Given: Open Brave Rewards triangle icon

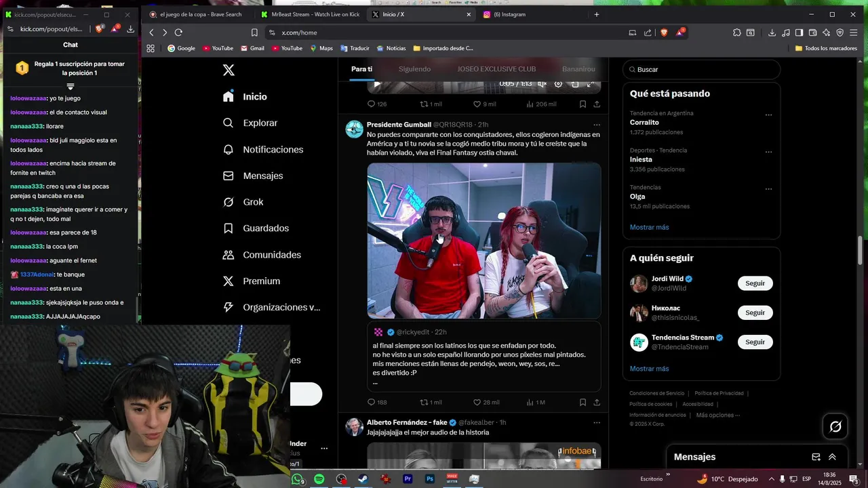Looking at the screenshot, I should pos(679,33).
